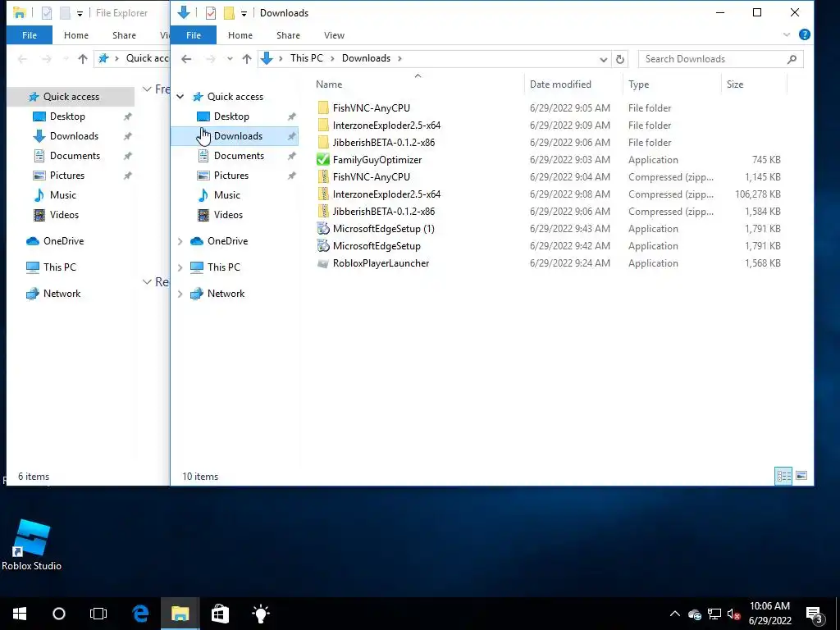Open the Tips lightbulb app on taskbar
Image resolution: width=840 pixels, height=630 pixels.
(260, 614)
